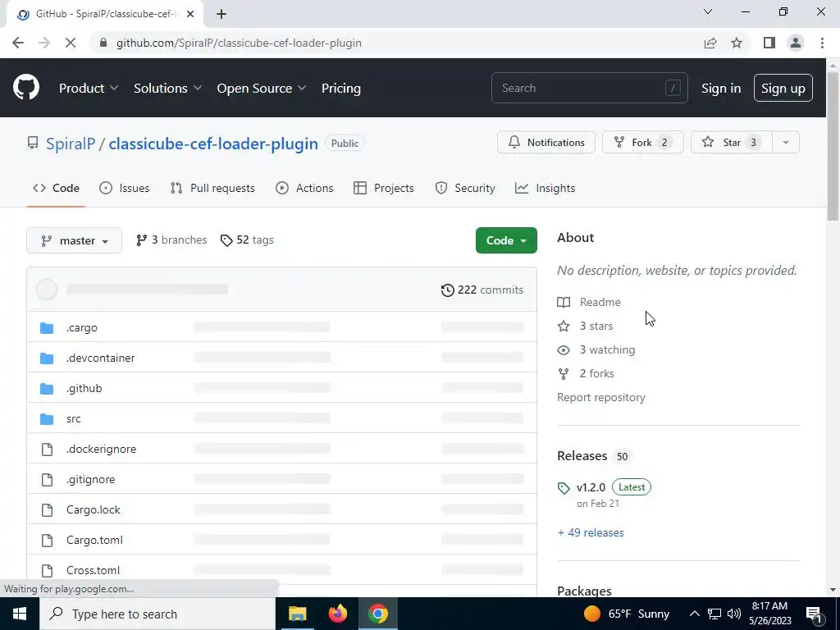The image size is (840, 630).
Task: Open the Readme link in About
Action: coord(589,302)
